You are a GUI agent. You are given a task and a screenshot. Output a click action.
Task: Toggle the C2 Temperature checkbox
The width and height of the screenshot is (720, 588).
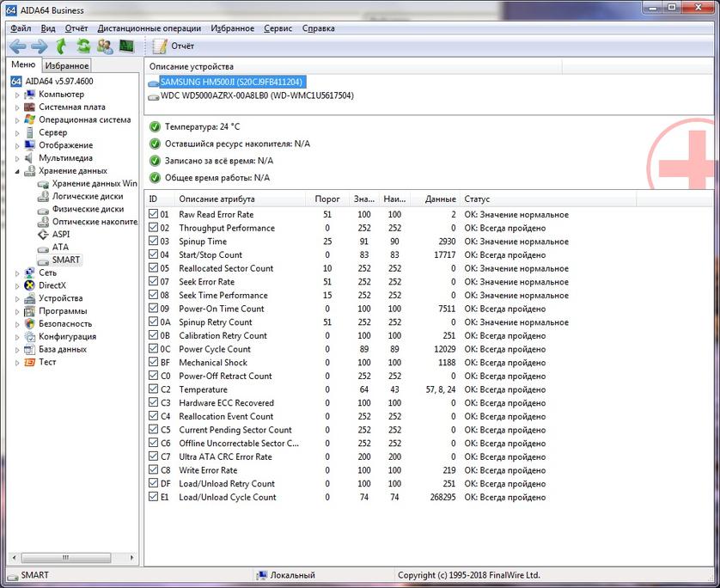(154, 389)
